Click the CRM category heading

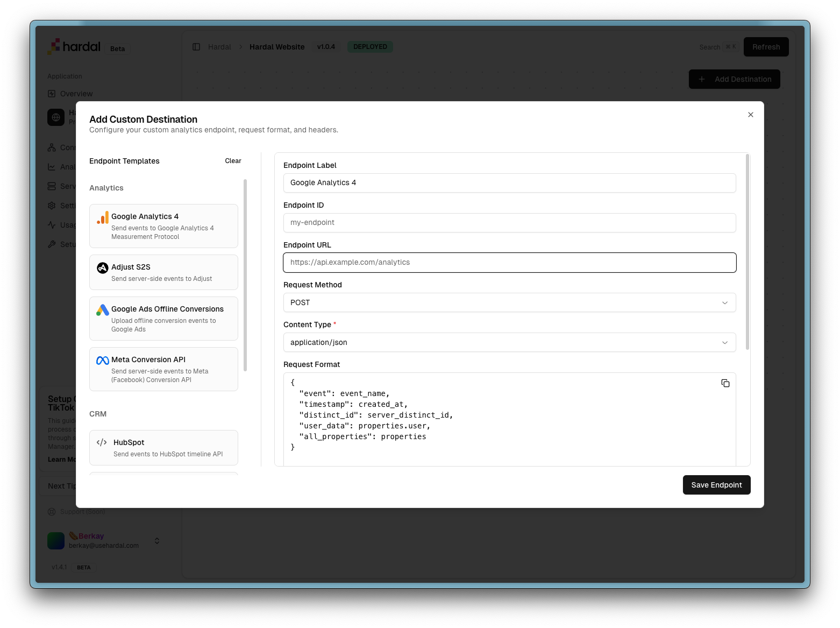98,414
